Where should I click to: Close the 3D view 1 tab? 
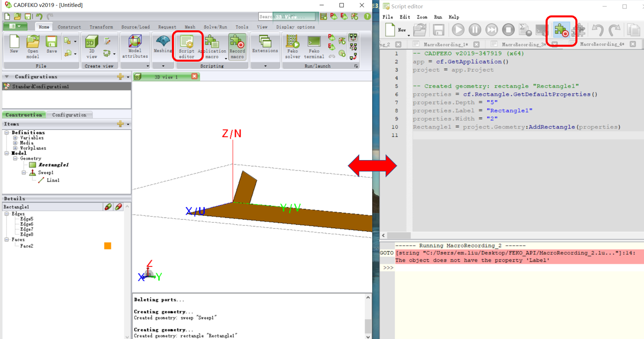tap(194, 77)
